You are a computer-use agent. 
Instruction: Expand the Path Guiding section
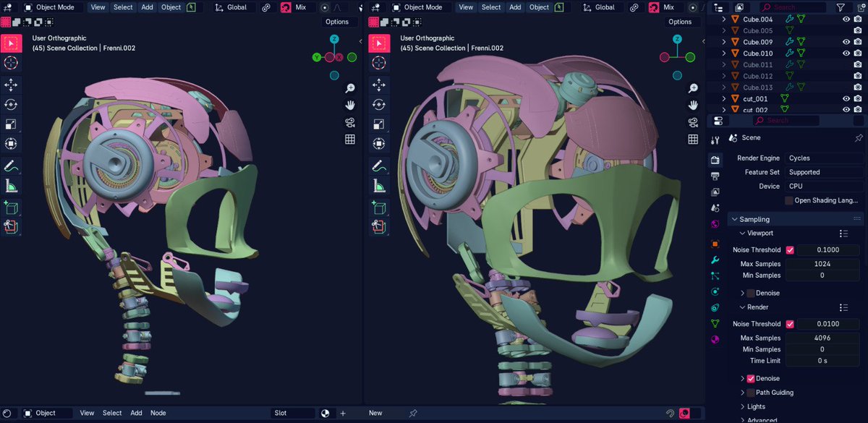click(743, 392)
